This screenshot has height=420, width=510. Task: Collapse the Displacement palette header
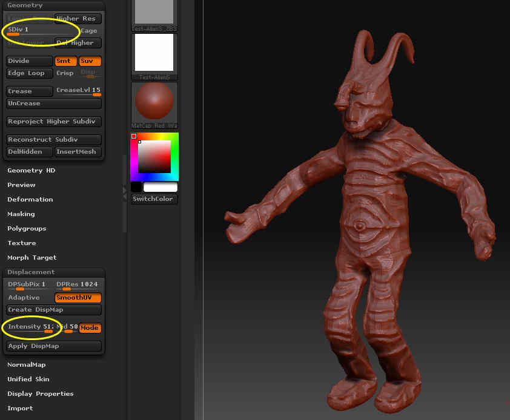pos(31,272)
